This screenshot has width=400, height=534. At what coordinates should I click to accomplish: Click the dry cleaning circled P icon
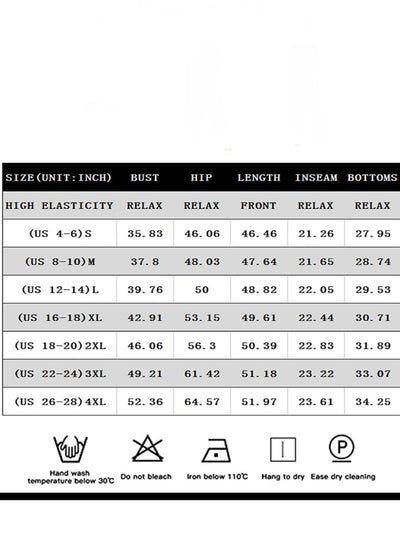click(x=341, y=448)
